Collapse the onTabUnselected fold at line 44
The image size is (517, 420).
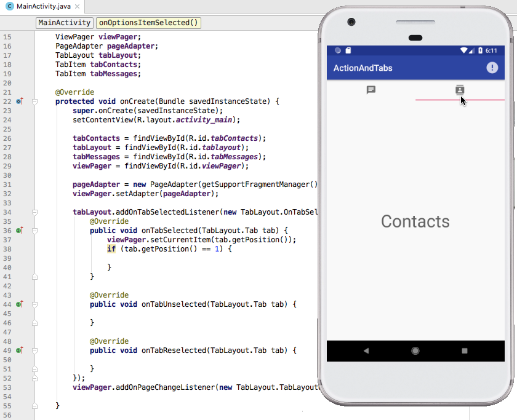pyautogui.click(x=34, y=304)
